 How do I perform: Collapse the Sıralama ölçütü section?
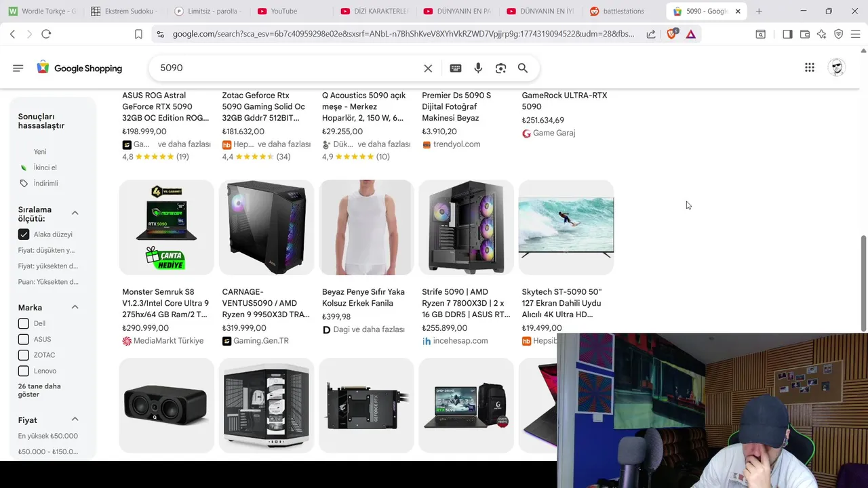pos(75,213)
